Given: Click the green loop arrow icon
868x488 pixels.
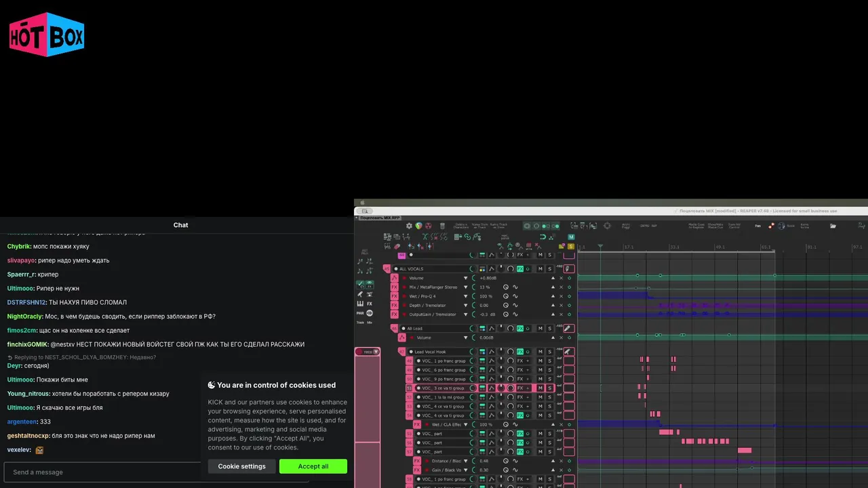Looking at the screenshot, I should (x=542, y=237).
